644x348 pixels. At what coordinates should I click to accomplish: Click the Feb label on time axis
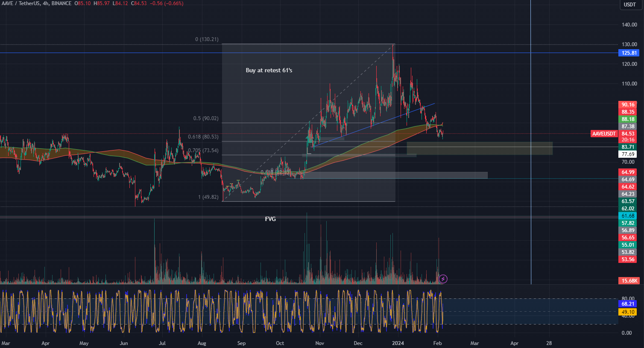[437, 343]
